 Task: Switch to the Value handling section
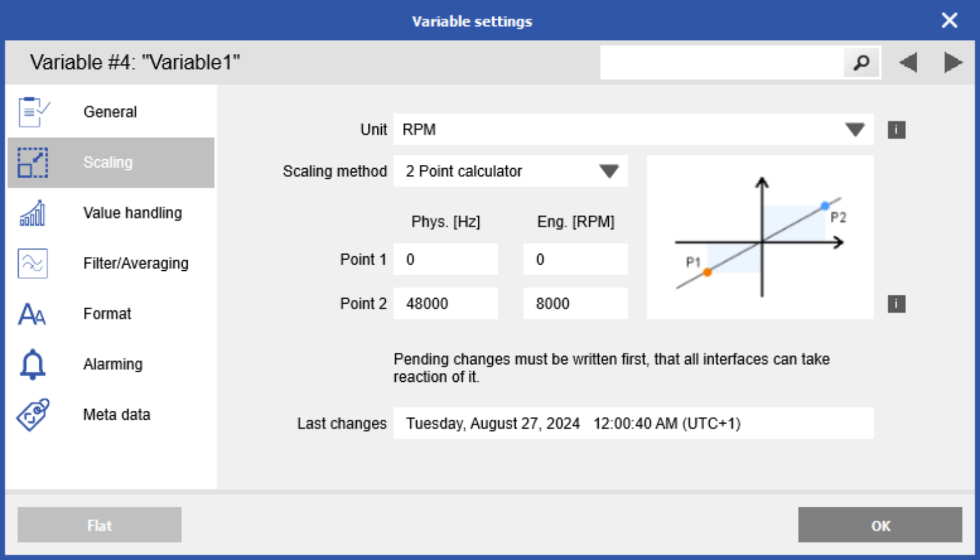132,213
